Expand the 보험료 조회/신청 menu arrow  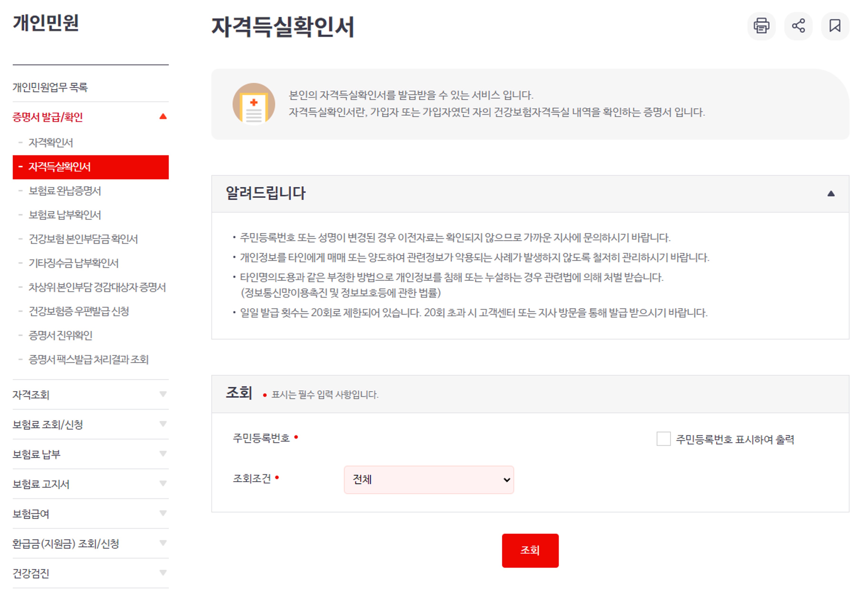[x=163, y=424]
